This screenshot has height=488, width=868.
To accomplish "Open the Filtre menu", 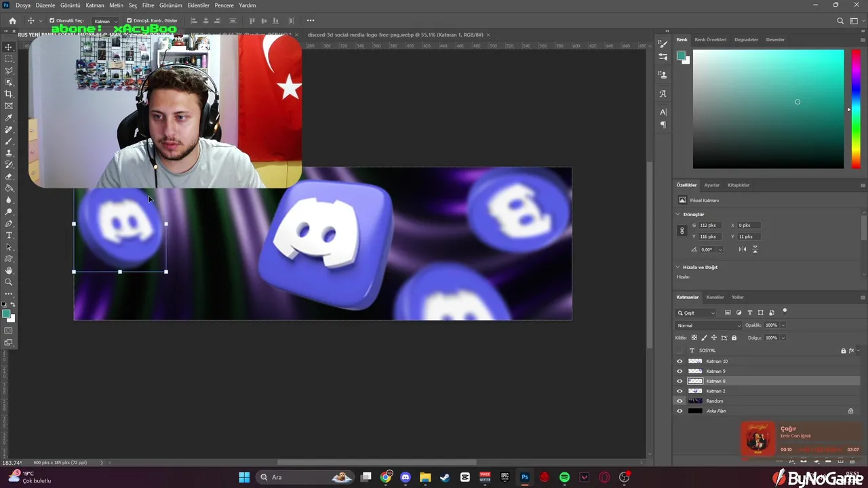I will (x=148, y=5).
